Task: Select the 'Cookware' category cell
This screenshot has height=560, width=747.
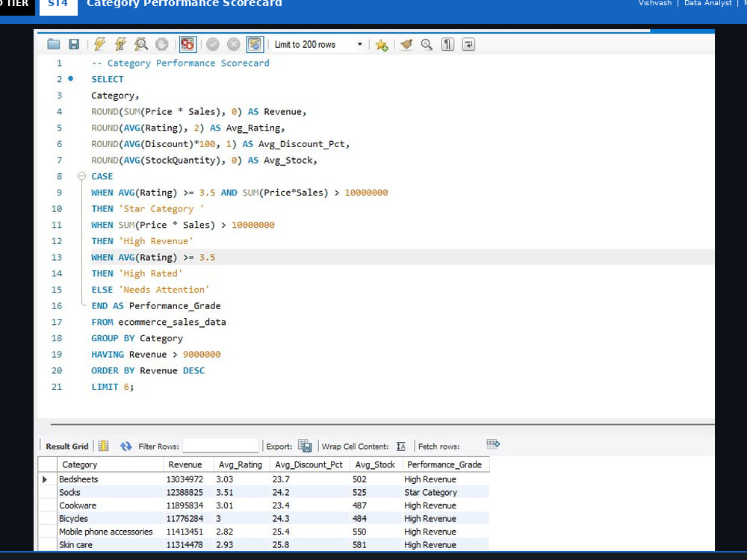Action: tap(110, 505)
